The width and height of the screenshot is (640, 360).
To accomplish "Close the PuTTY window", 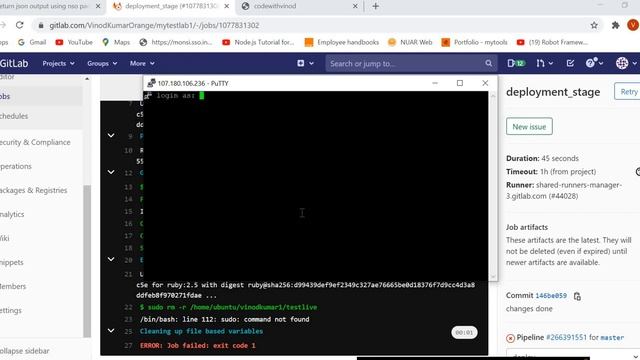I will tap(485, 83).
